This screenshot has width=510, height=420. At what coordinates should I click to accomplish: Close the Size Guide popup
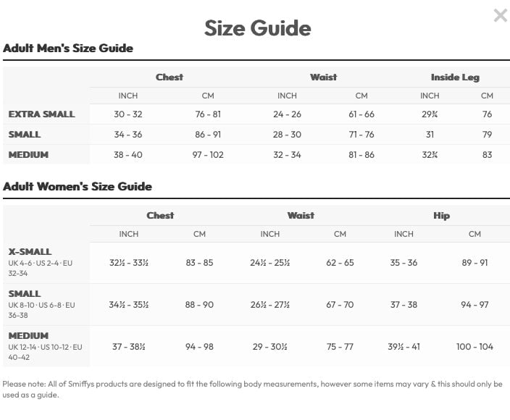point(501,15)
